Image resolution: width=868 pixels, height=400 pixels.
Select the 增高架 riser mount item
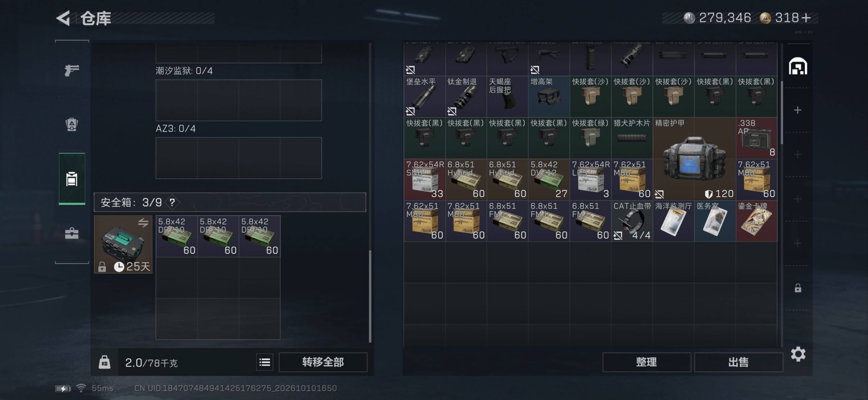[549, 97]
